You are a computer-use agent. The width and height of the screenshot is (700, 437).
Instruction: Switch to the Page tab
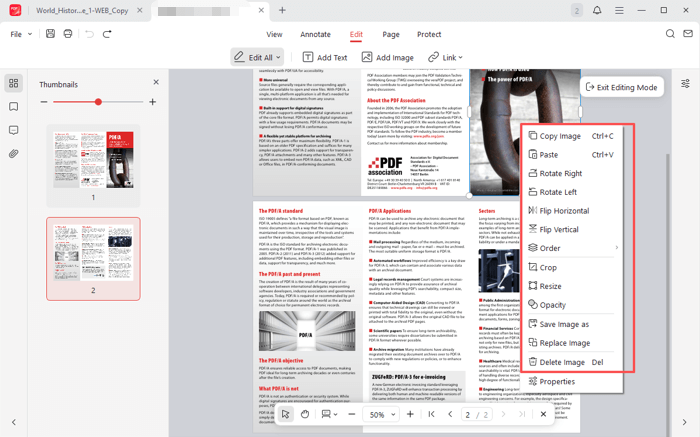tap(391, 34)
